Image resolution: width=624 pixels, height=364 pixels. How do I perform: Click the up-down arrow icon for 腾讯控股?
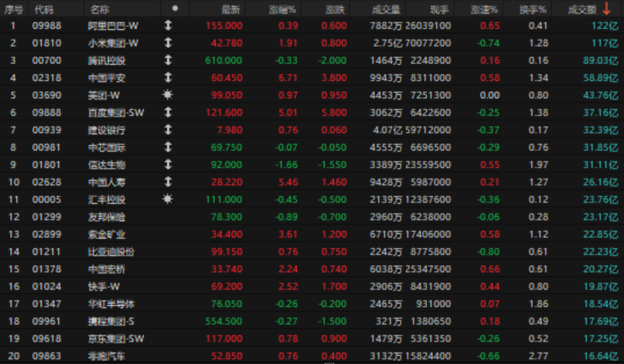pos(168,60)
